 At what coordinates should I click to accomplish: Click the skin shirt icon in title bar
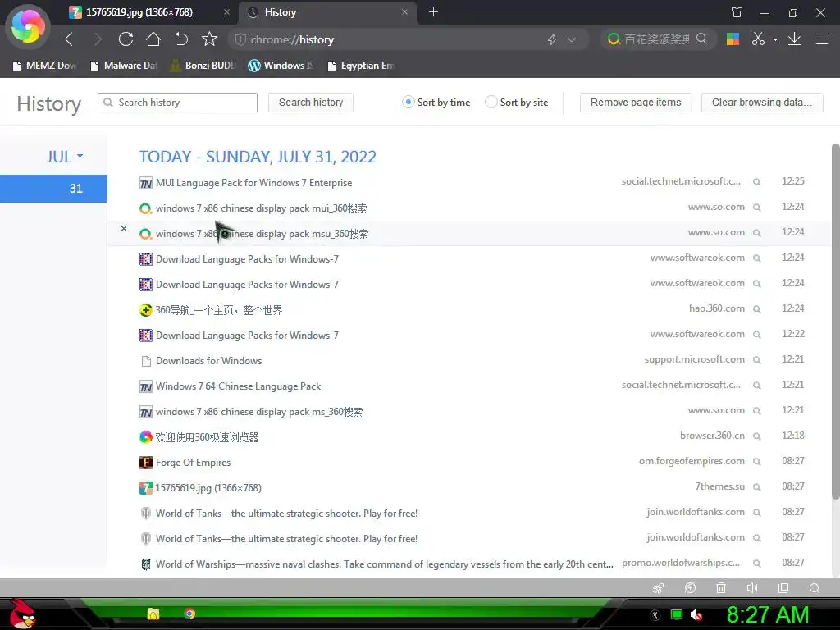point(737,12)
